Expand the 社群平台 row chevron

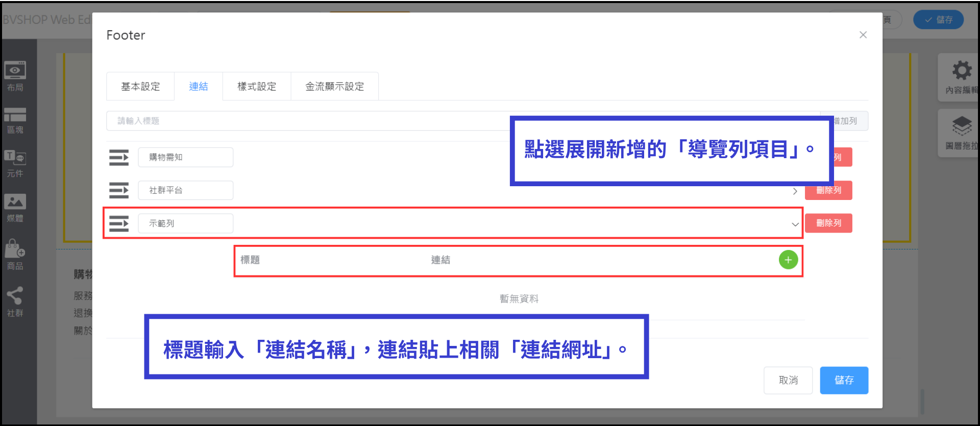point(795,191)
